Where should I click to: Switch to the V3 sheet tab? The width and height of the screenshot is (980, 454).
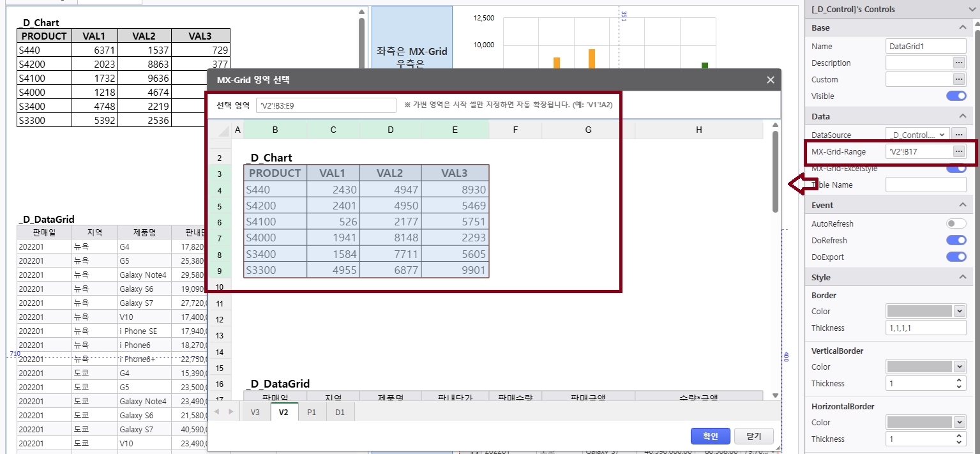click(255, 412)
